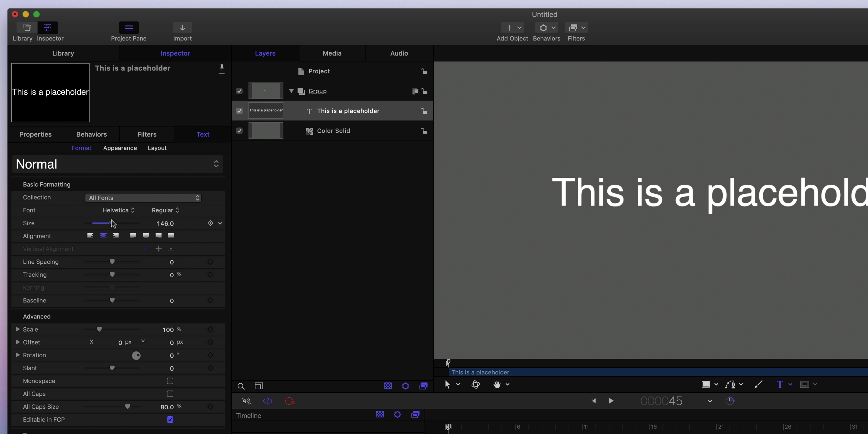
Task: Click the Import icon
Action: tap(182, 28)
